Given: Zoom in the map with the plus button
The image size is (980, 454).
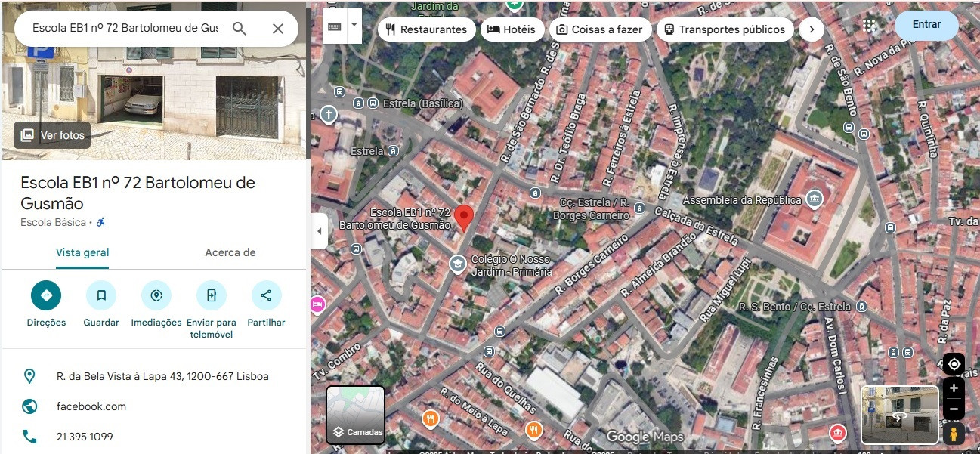Looking at the screenshot, I should (954, 388).
